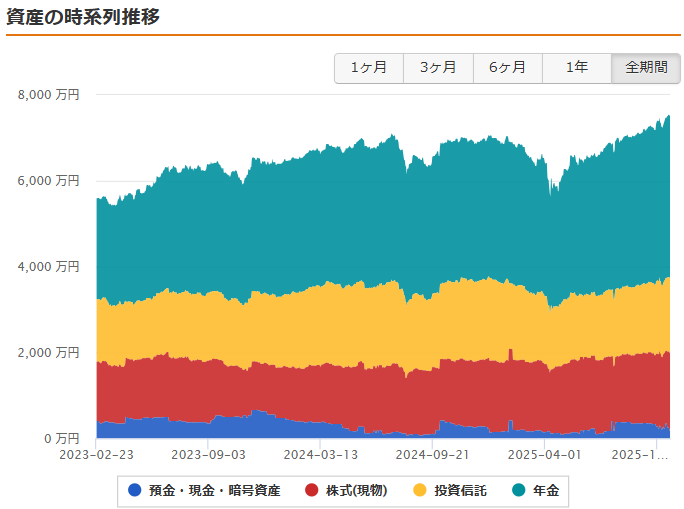Click the yellow 投資信託 legend dot
The width and height of the screenshot is (684, 509).
point(419,490)
